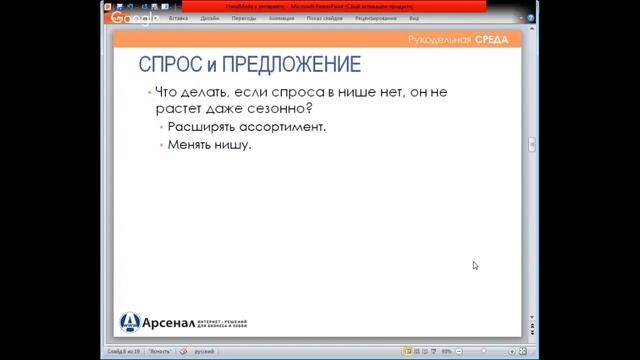Switch to the Анимация ribbon tab

pos(282,18)
